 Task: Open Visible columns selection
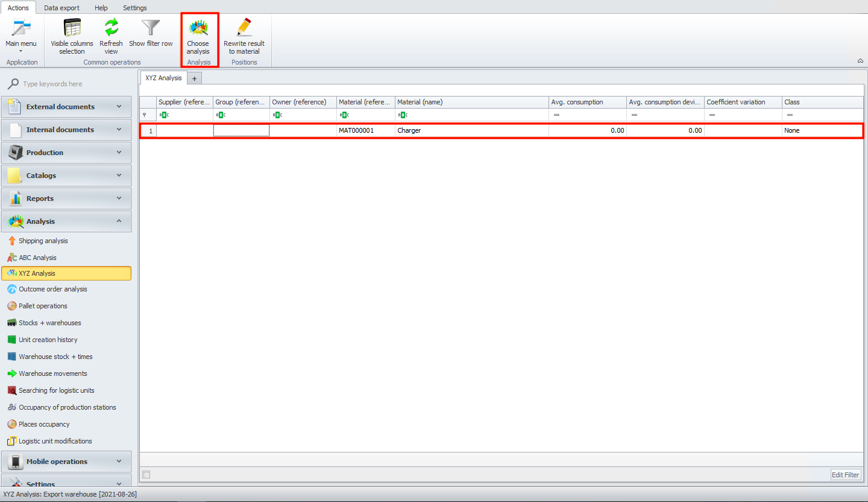tap(72, 36)
